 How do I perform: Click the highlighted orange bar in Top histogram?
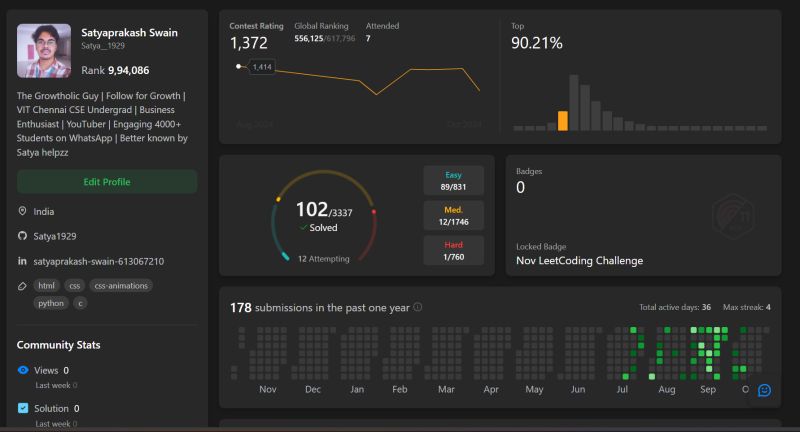(563, 121)
